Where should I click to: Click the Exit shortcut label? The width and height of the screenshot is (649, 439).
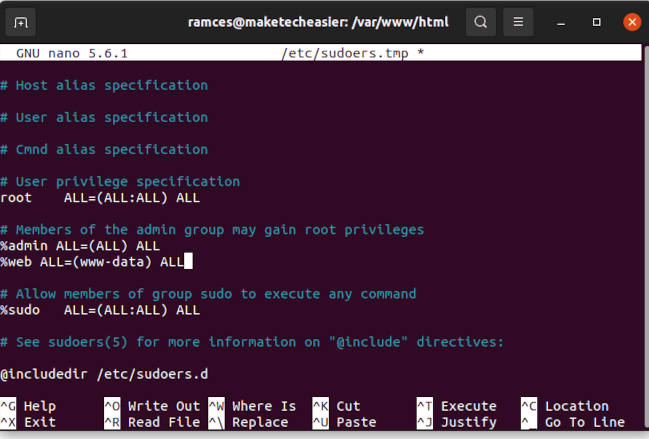[39, 422]
